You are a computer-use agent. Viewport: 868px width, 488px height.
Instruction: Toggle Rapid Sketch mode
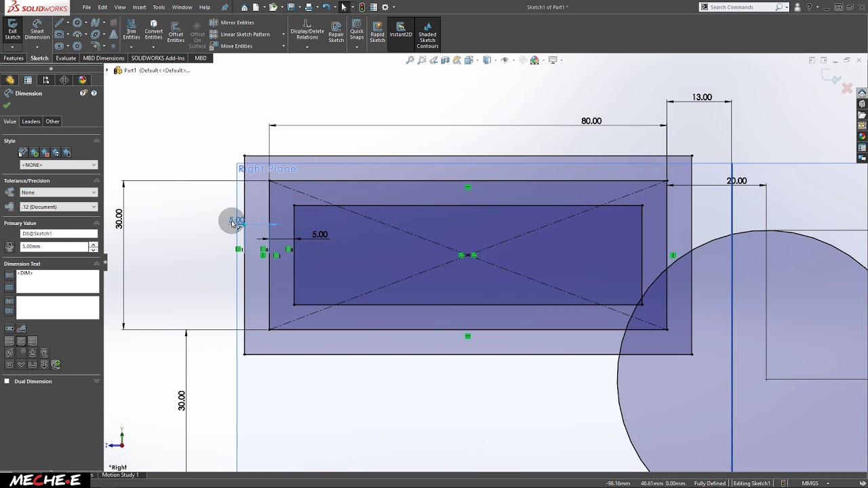pyautogui.click(x=377, y=31)
